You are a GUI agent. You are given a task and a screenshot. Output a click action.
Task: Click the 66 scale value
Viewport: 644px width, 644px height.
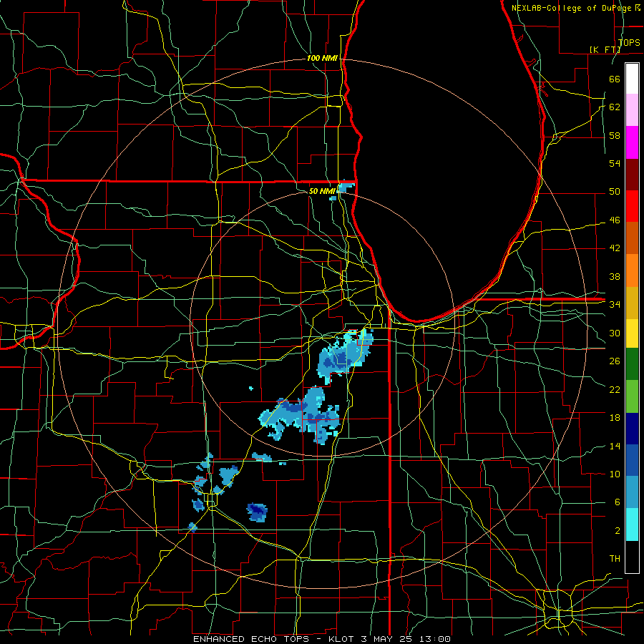click(615, 79)
